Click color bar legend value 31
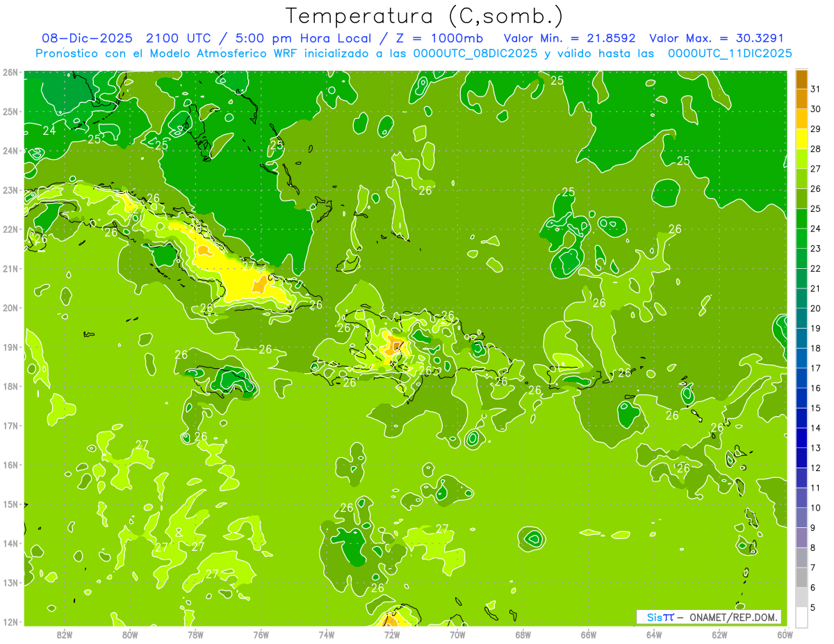 tap(816, 89)
